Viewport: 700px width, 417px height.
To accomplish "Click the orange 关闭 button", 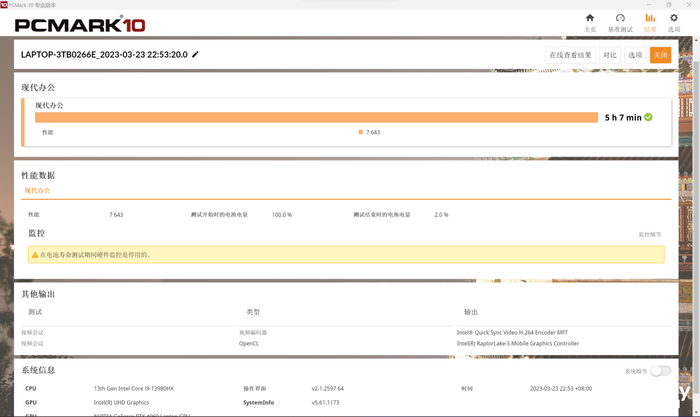I will [660, 55].
